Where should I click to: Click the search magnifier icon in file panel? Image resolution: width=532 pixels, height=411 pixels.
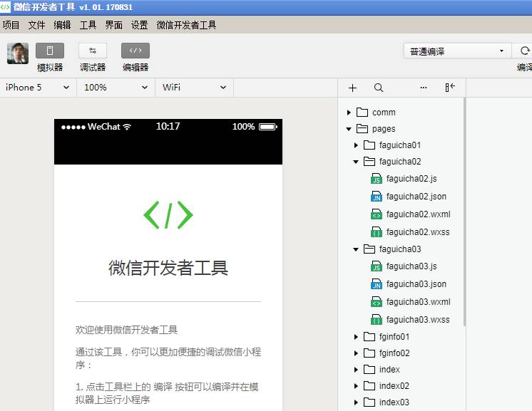click(x=379, y=88)
